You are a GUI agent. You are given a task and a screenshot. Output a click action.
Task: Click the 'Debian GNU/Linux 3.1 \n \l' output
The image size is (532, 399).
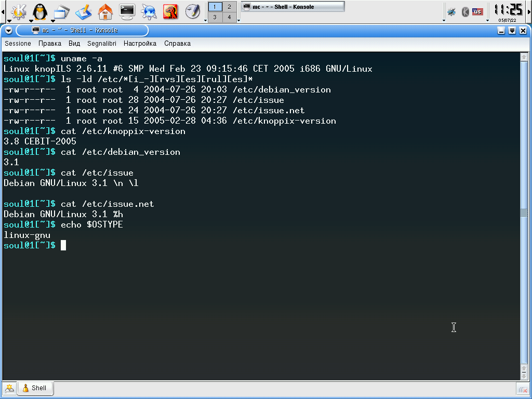point(71,183)
